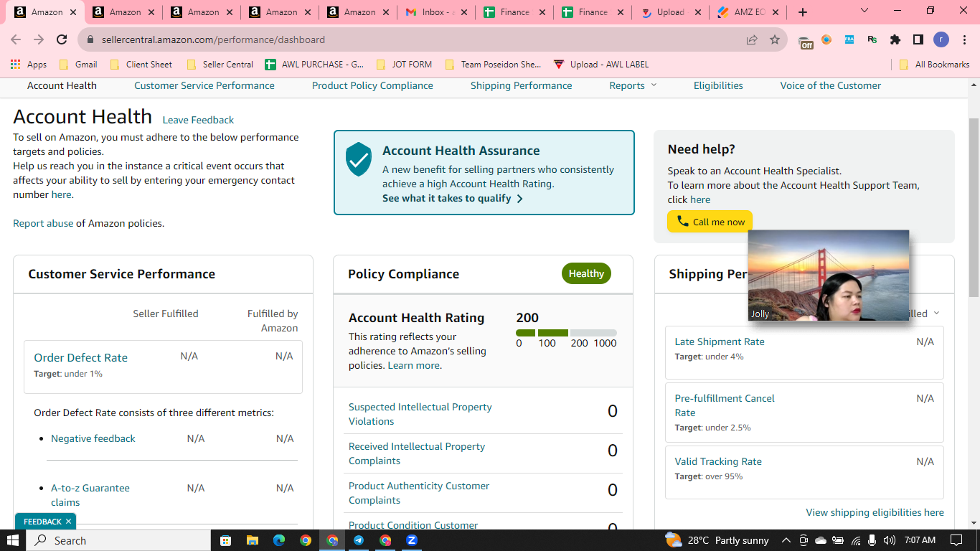
Task: Open the Extensions puzzle menu
Action: pos(895,39)
